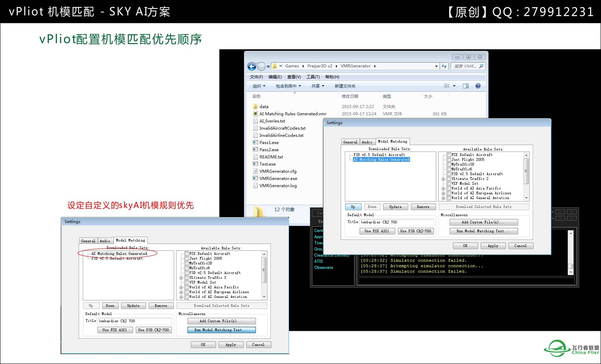Toggle the Explorer preview pane icon
Image resolution: width=601 pixels, height=364 pixels.
466,86
